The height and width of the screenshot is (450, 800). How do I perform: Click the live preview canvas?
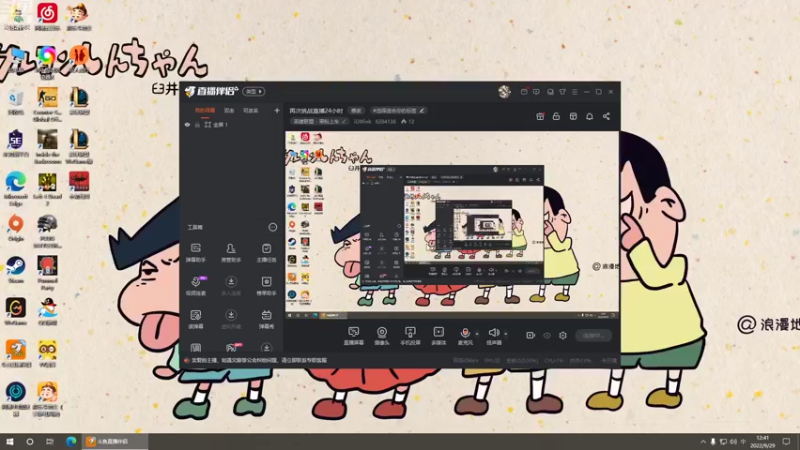tap(452, 226)
